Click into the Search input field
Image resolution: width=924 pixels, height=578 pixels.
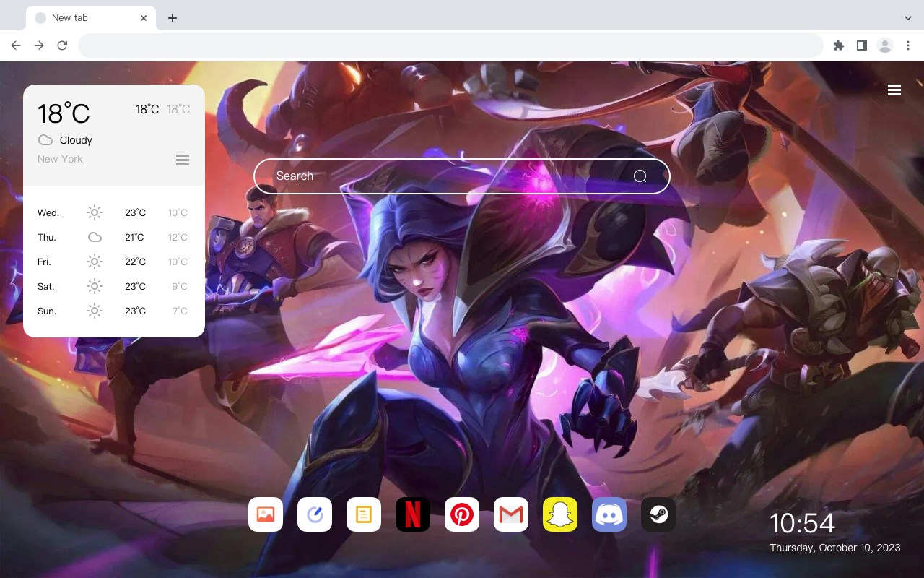coord(462,176)
